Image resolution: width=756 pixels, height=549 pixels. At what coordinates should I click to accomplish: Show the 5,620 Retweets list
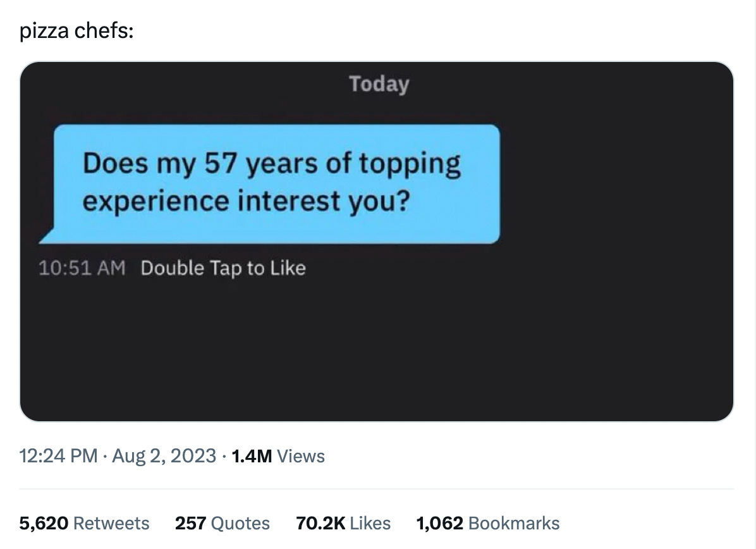pyautogui.click(x=84, y=523)
